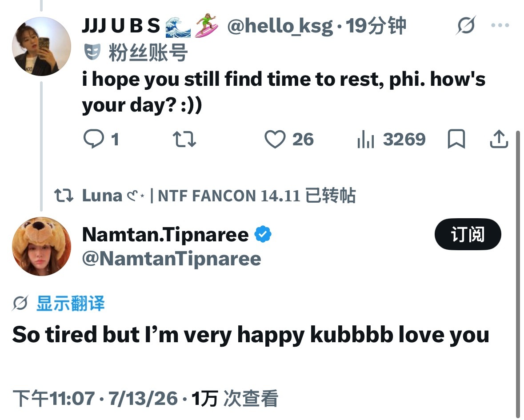Open the JJJ U B S profile picture
Image resolution: width=524 pixels, height=420 pixels.
coord(41,46)
